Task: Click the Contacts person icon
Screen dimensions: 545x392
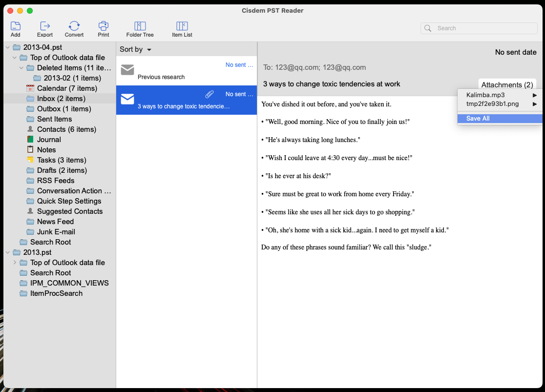Action: pos(30,129)
